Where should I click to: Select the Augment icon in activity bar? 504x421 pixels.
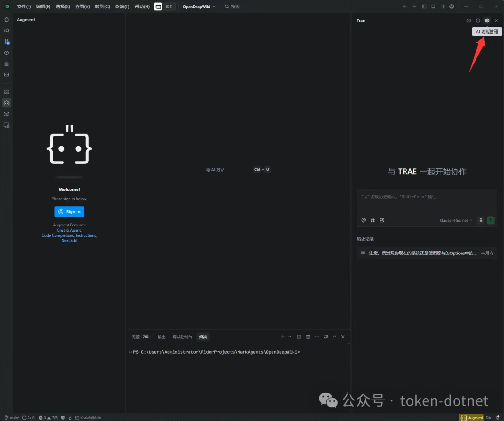click(x=7, y=103)
